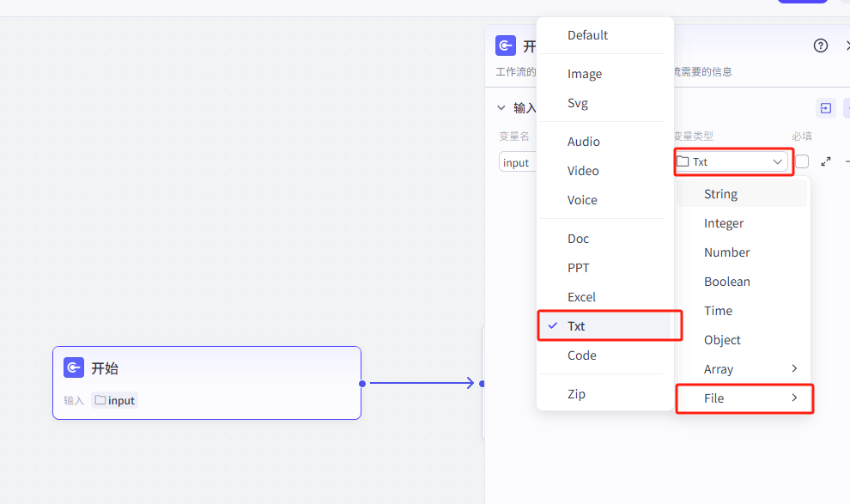Click the import variables icon

coord(825,108)
